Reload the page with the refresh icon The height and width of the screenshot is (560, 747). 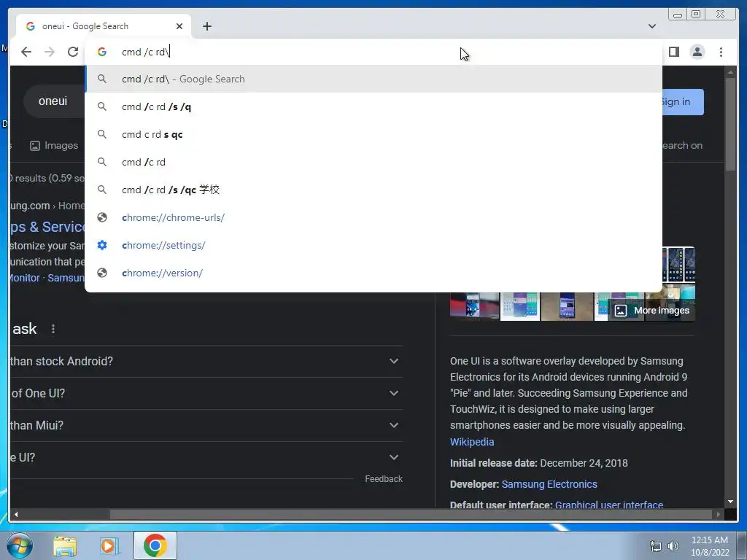(x=72, y=52)
